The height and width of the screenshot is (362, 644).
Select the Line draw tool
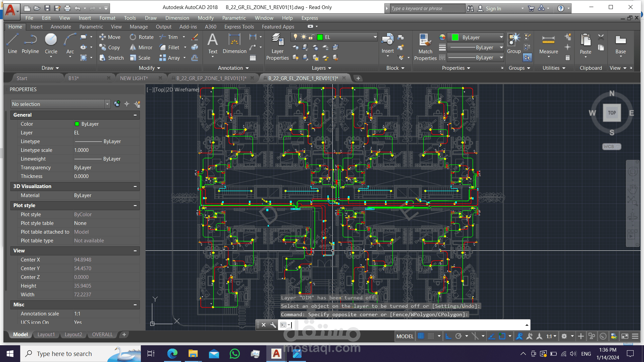12,44
